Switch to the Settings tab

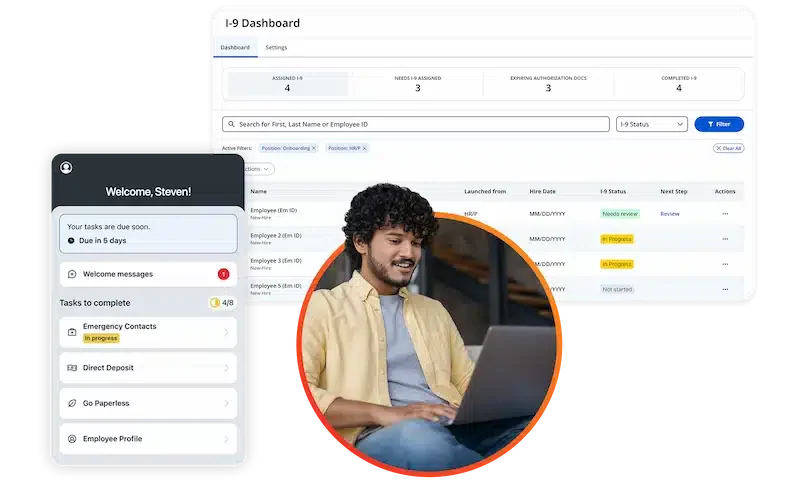(x=276, y=47)
